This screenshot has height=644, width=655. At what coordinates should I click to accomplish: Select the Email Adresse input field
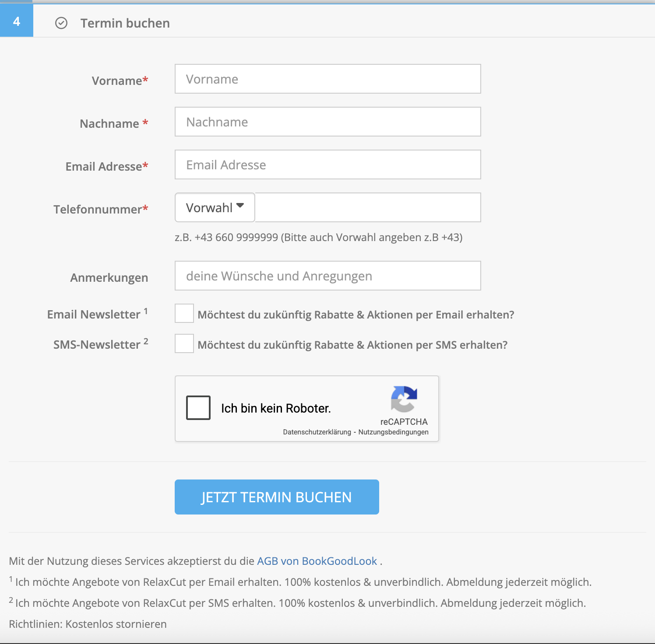tap(327, 165)
